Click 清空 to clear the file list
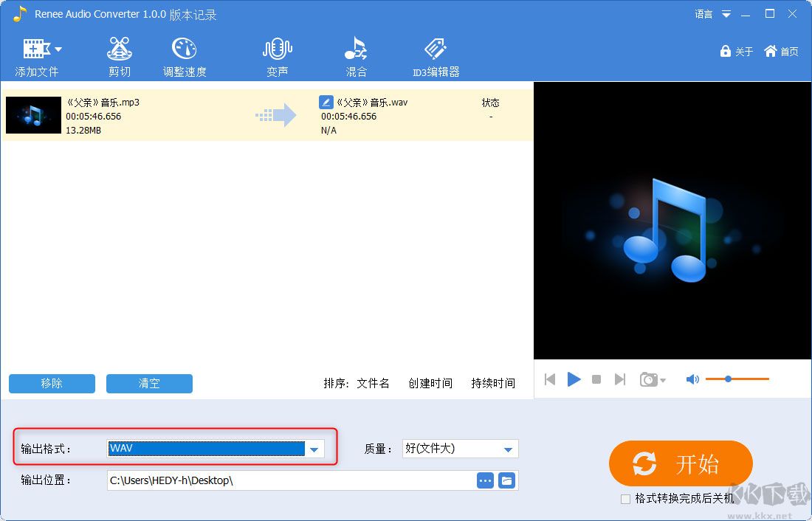 [x=149, y=383]
